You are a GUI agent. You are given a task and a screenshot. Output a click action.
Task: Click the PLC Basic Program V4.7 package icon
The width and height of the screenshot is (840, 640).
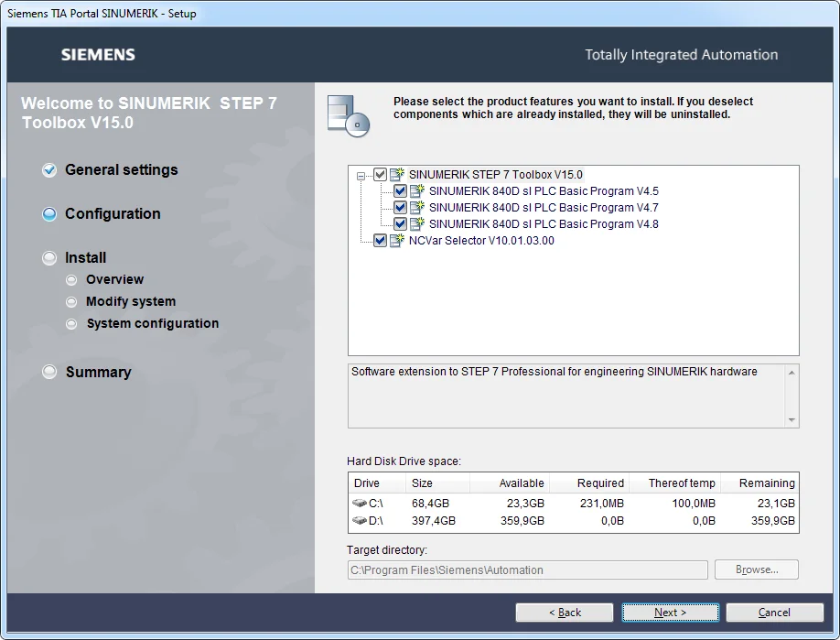click(x=417, y=208)
